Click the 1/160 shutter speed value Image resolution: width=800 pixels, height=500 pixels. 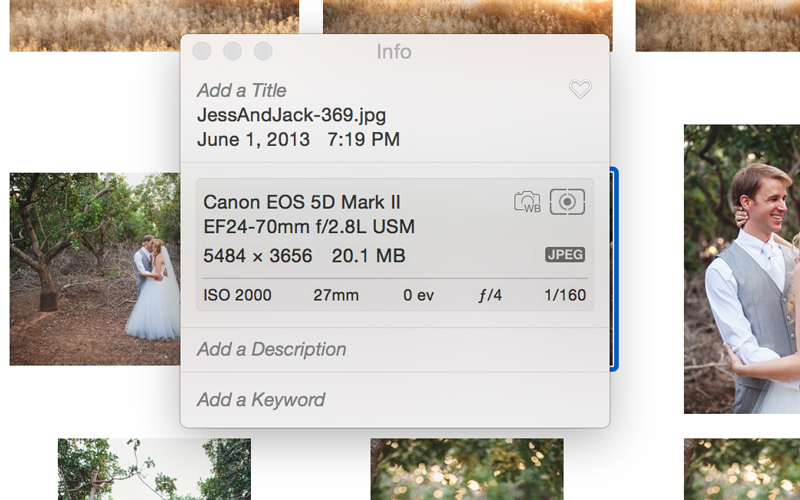tap(565, 295)
